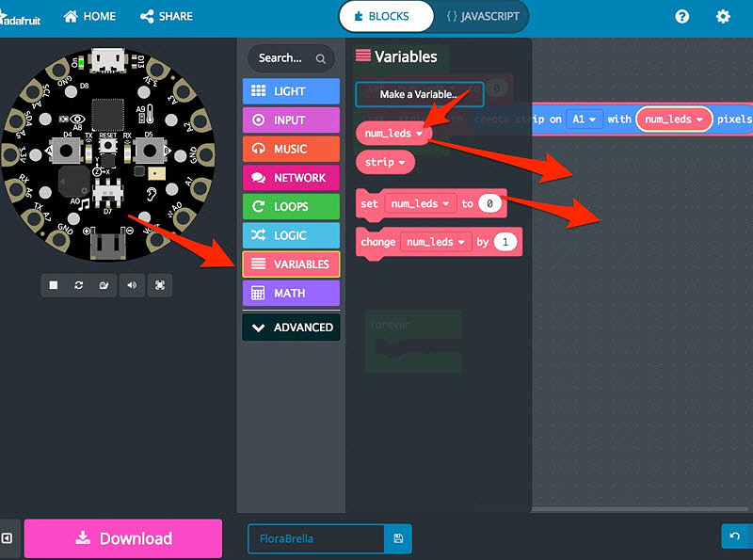The image size is (753, 560).
Task: Go to the HOME menu
Action: (89, 15)
